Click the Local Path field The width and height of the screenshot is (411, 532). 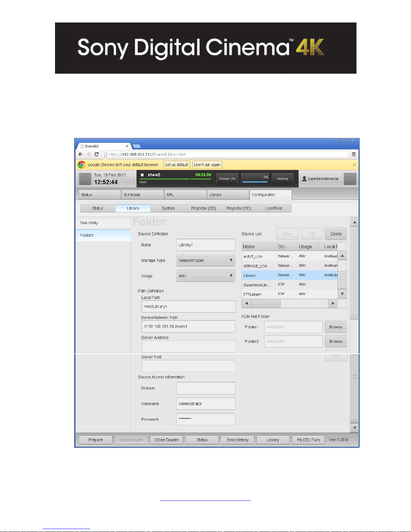coord(189,306)
